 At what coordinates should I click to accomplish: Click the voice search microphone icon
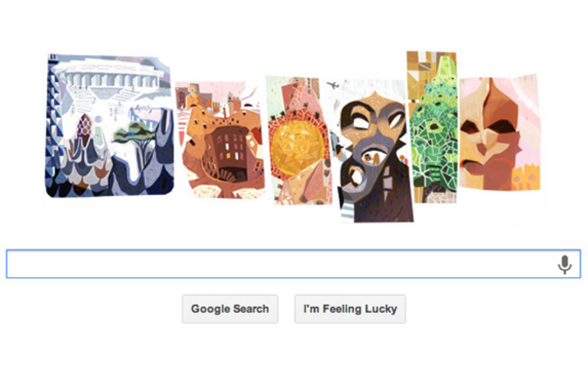564,265
